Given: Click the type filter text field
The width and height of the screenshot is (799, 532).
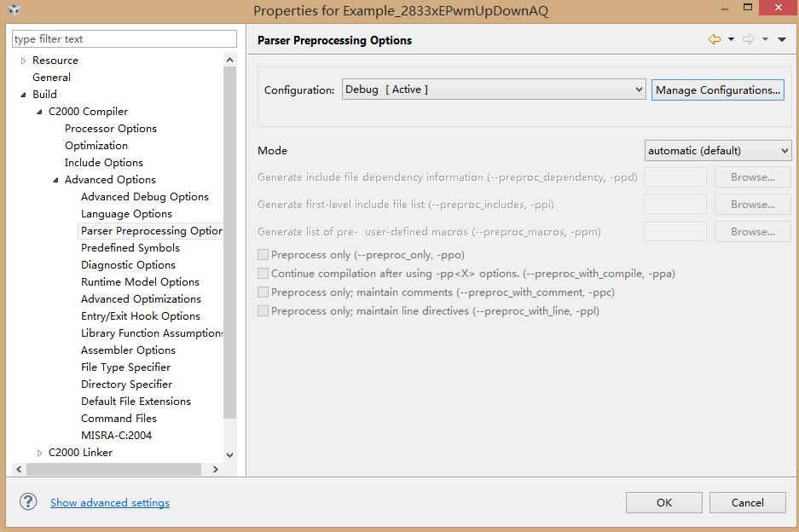Looking at the screenshot, I should [x=124, y=38].
